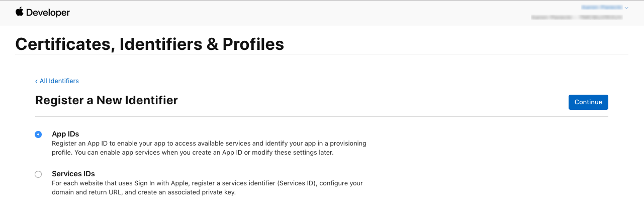Select the App IDs radio button
This screenshot has height=206, width=644.
point(38,134)
